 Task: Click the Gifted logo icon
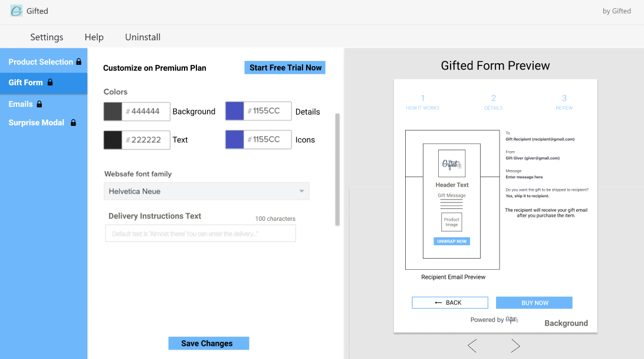pyautogui.click(x=17, y=11)
